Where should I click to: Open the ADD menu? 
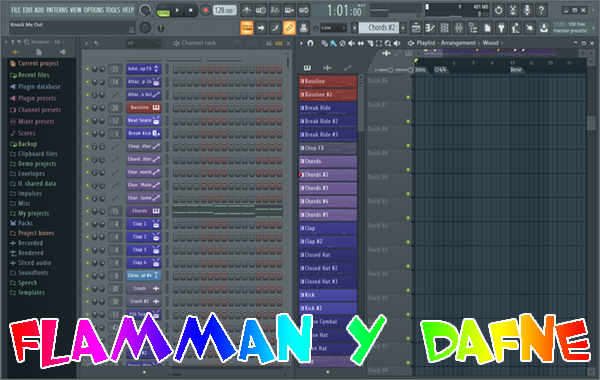[39, 10]
